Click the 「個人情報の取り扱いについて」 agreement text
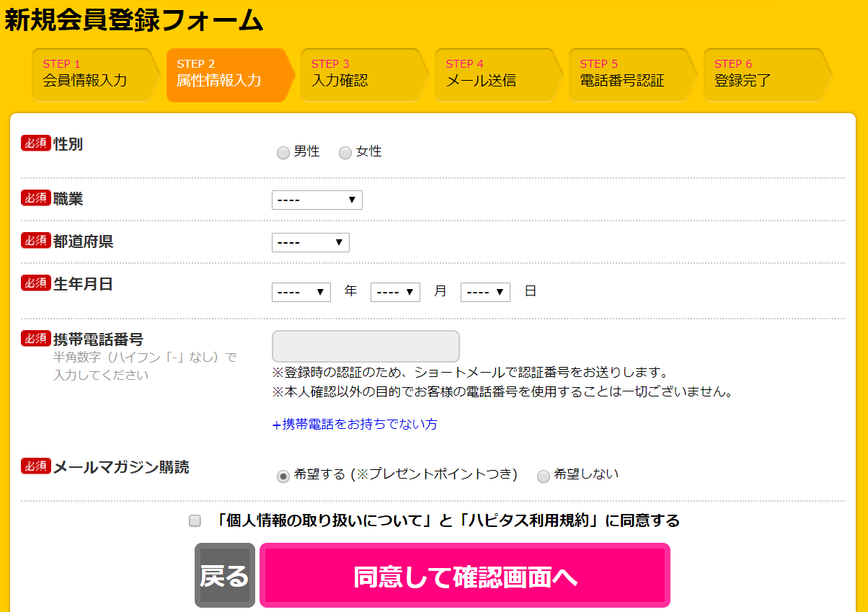The height and width of the screenshot is (612, 868). [x=447, y=520]
